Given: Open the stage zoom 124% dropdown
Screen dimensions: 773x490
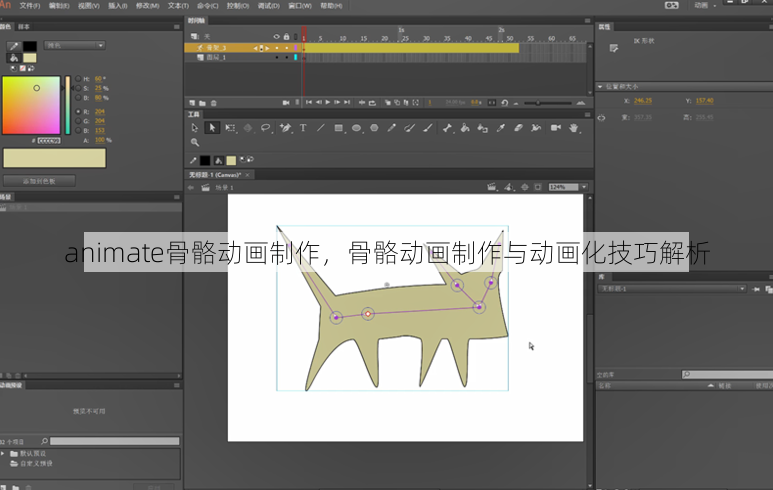Looking at the screenshot, I should [x=584, y=187].
